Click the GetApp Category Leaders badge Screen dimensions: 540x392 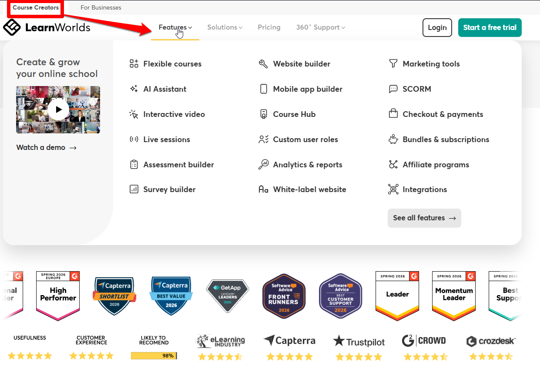tap(227, 296)
